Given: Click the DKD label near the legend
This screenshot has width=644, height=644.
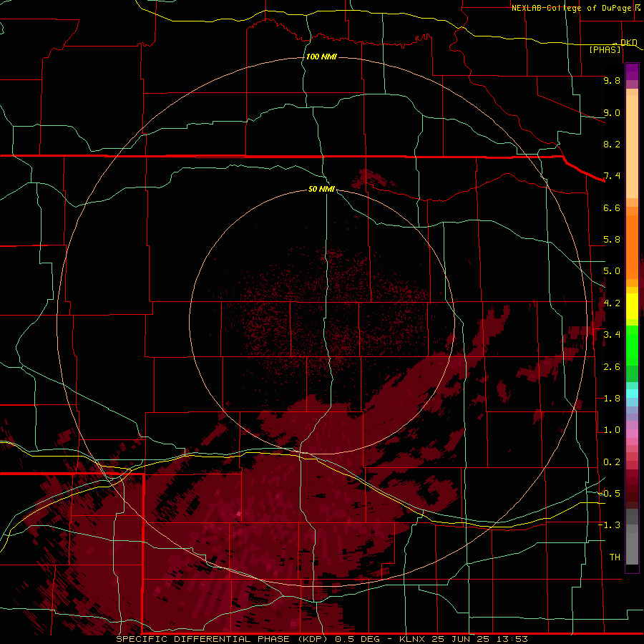Looking at the screenshot, I should click(629, 42).
